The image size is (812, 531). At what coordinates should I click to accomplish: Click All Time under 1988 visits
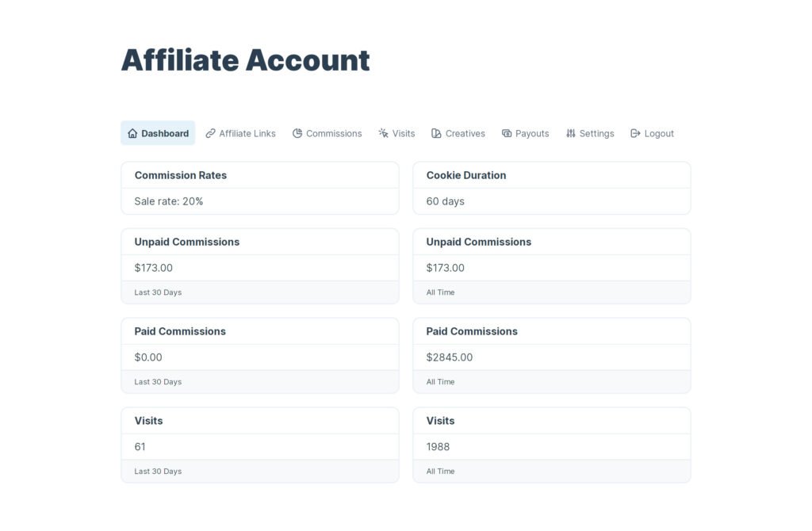point(441,472)
